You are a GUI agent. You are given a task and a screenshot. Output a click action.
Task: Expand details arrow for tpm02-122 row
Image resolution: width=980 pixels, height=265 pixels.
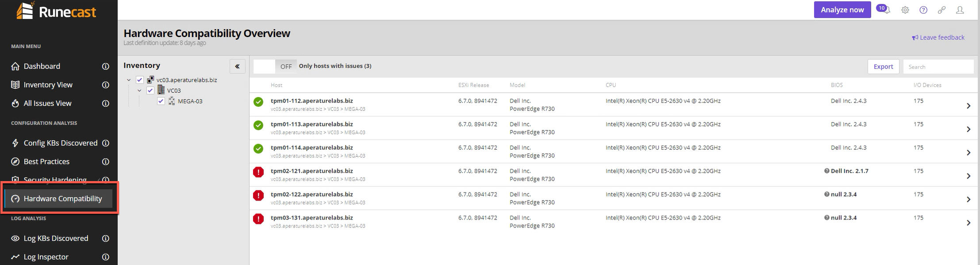968,200
